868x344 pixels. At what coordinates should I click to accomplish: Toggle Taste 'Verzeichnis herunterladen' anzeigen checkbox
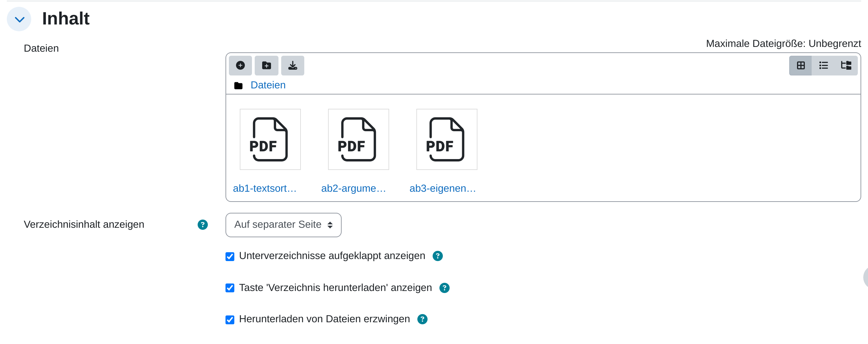click(230, 288)
